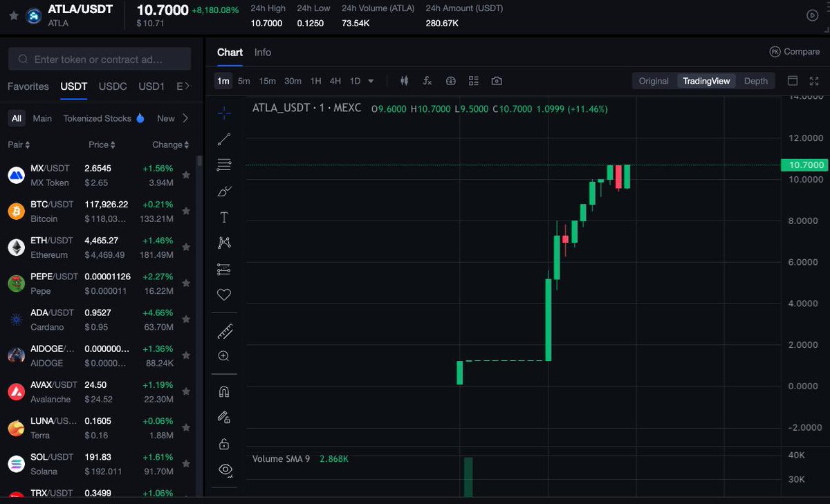830x504 pixels.
Task: Star the SOL/USDT pair
Action: click(x=186, y=464)
